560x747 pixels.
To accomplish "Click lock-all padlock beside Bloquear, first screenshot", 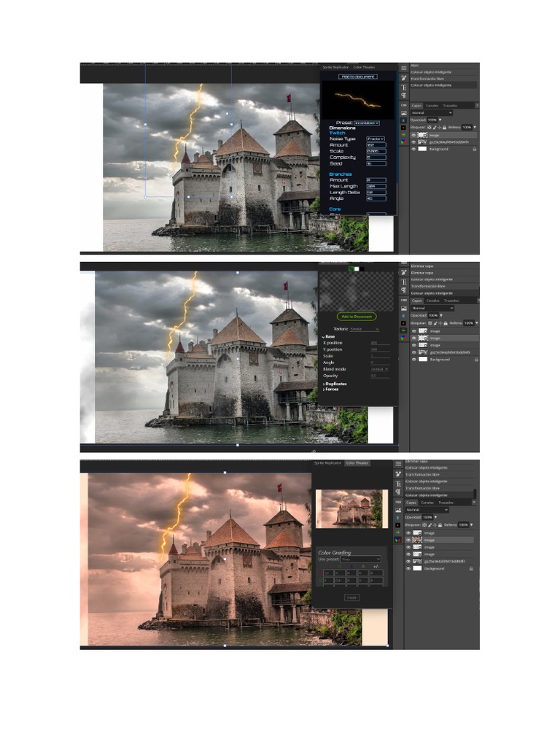I will 444,127.
